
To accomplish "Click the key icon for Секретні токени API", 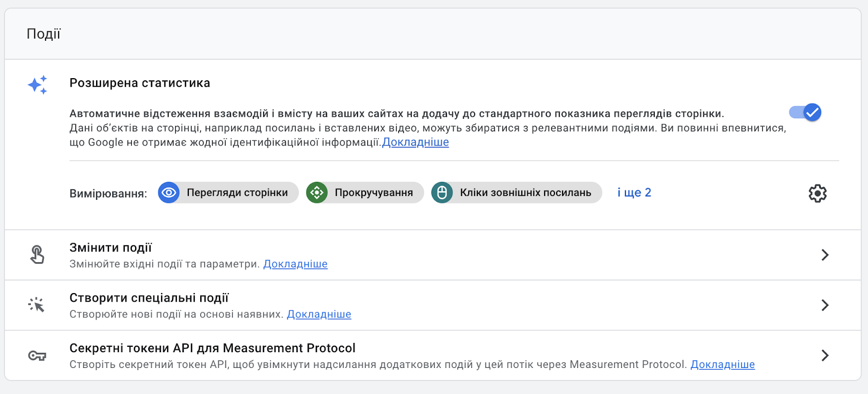I will pyautogui.click(x=37, y=355).
